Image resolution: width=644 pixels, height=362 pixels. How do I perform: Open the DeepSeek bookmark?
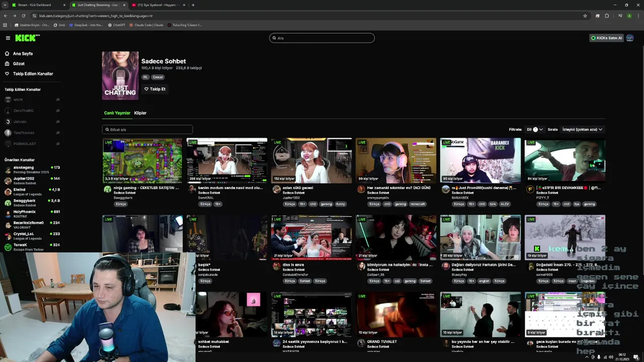(x=86, y=25)
